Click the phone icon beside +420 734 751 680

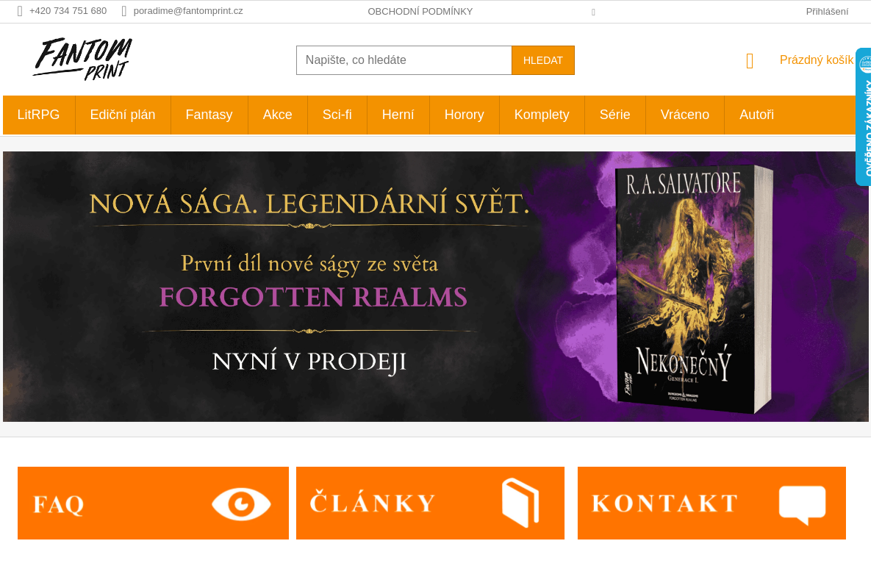click(20, 11)
